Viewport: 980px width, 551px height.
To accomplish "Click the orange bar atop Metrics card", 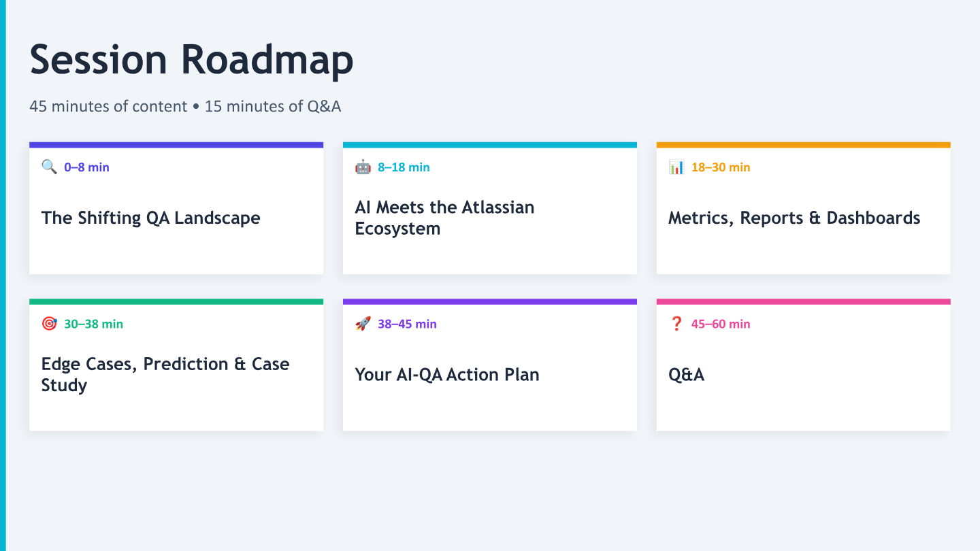I will tap(804, 145).
